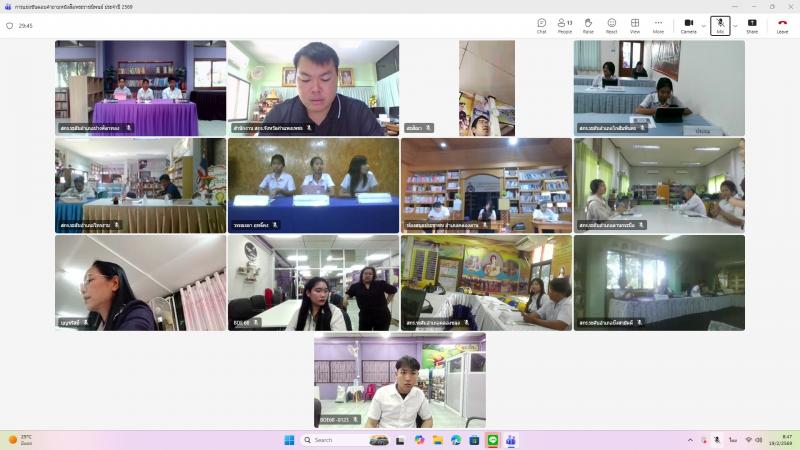Leave the meeting

[782, 25]
